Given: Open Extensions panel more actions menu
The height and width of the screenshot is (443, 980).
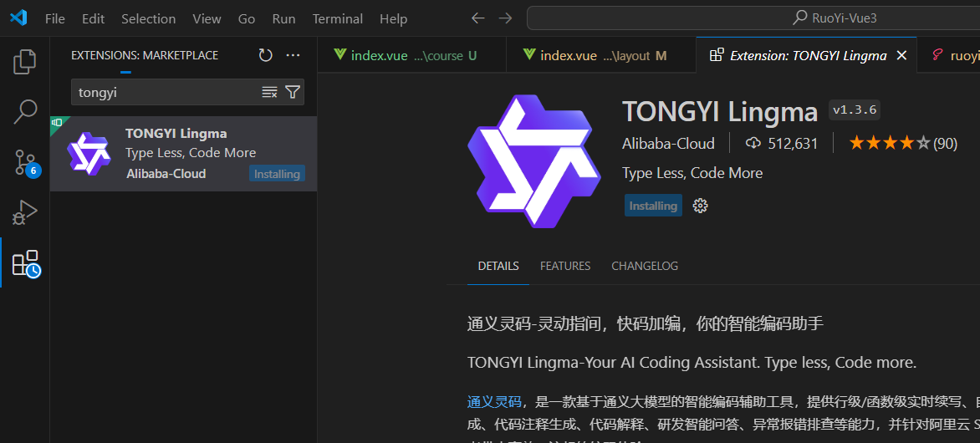Looking at the screenshot, I should [293, 55].
